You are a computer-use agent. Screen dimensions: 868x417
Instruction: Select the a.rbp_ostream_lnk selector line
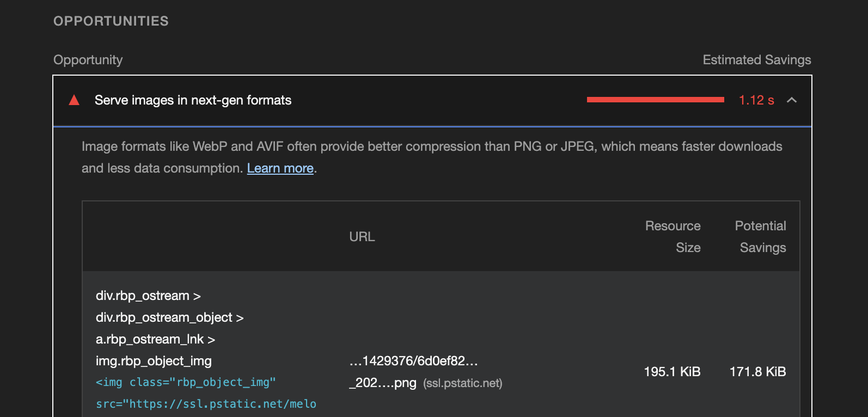(x=155, y=339)
